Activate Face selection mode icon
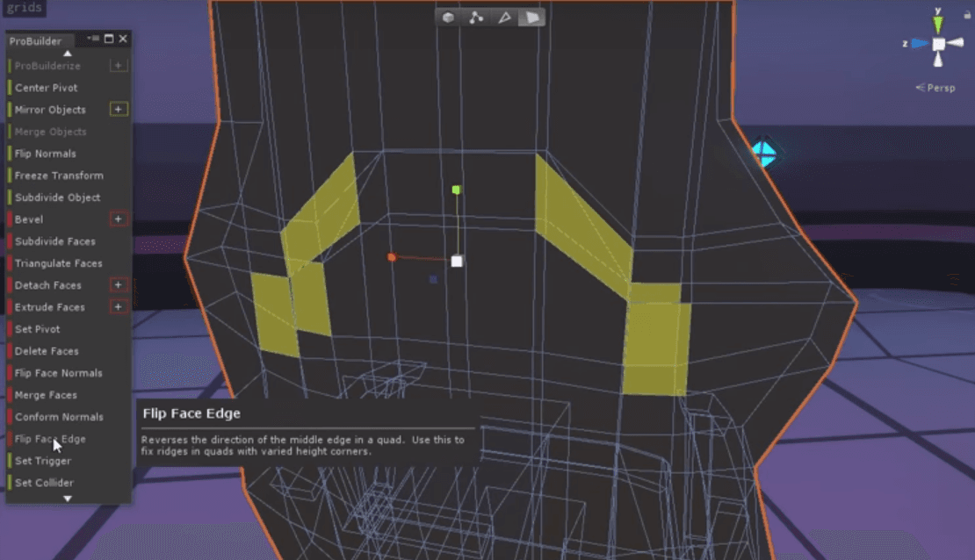Image resolution: width=975 pixels, height=560 pixels. point(532,18)
